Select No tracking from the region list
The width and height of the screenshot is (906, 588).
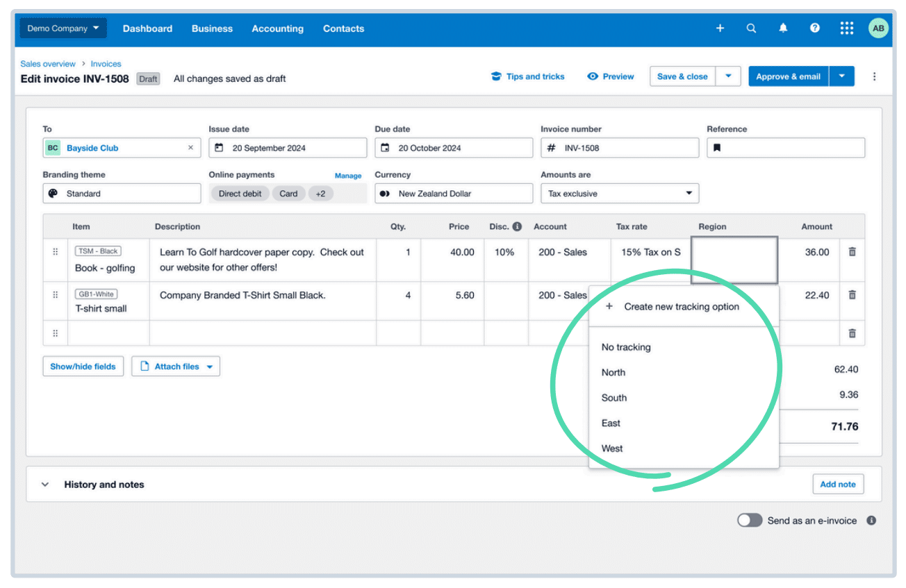(x=684, y=347)
